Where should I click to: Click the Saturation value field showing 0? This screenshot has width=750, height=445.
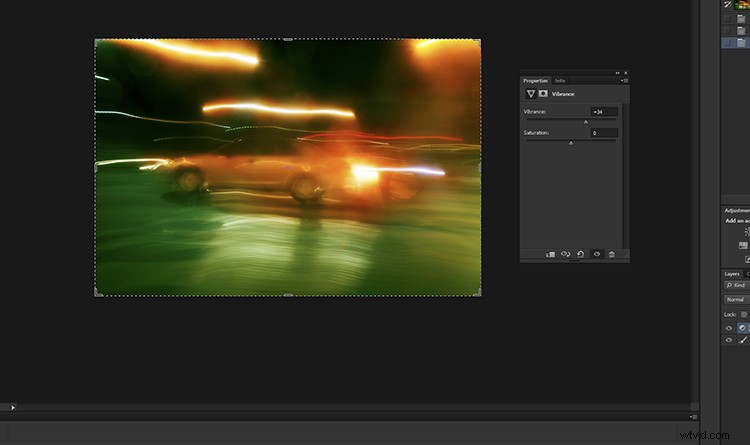(x=604, y=133)
